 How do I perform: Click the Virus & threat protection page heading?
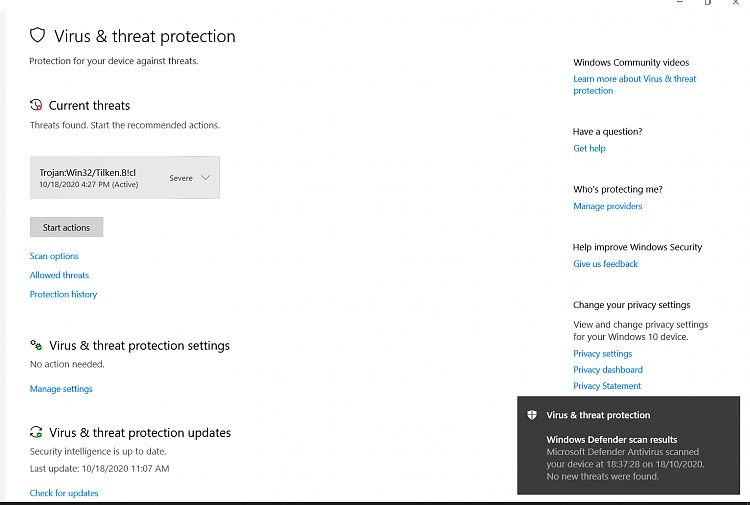(x=144, y=36)
